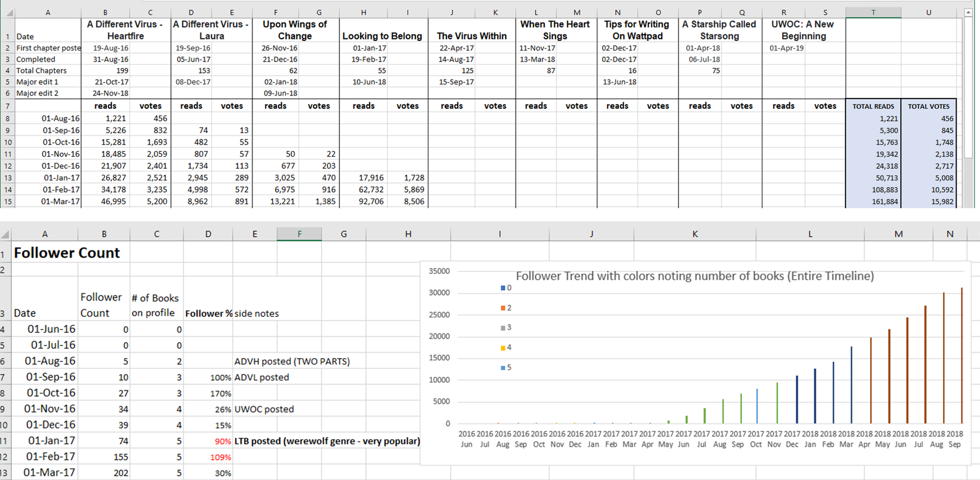Click the light-blue legend entry for 5 books
Screen dimensions: 980x480
[506, 368]
